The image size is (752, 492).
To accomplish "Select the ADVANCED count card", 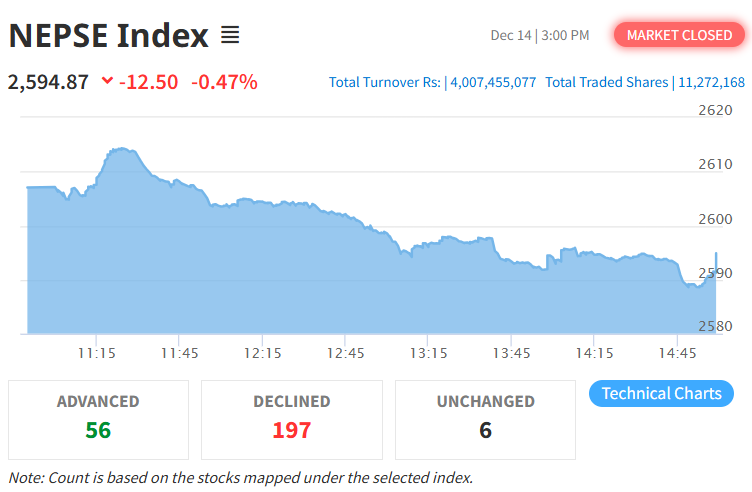I will click(x=98, y=417).
